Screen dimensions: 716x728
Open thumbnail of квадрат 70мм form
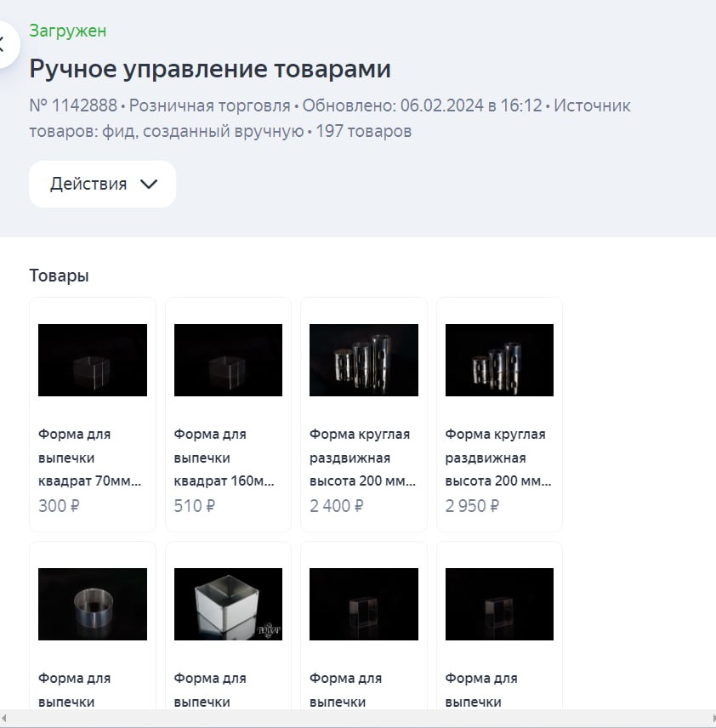click(x=93, y=360)
